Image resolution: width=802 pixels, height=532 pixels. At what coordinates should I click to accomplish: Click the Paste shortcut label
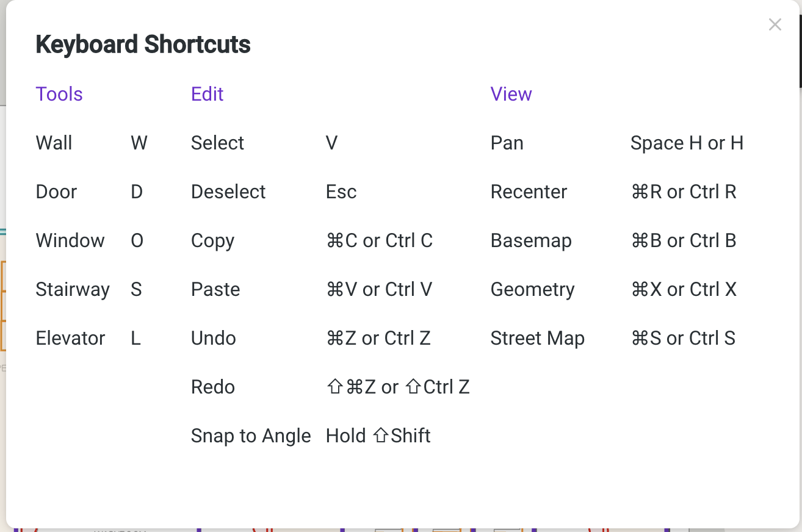click(215, 289)
